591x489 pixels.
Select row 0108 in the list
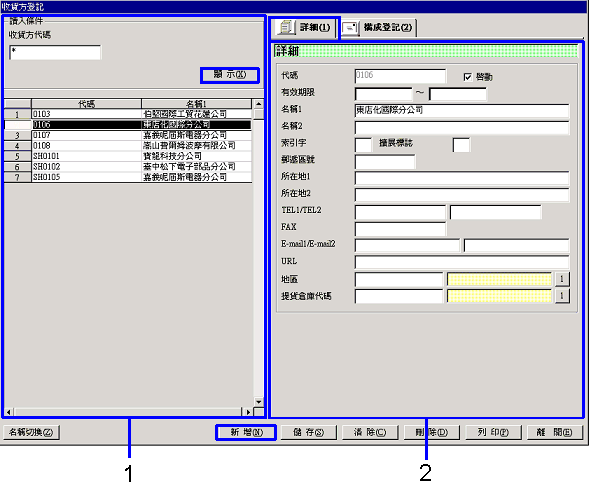click(x=128, y=146)
